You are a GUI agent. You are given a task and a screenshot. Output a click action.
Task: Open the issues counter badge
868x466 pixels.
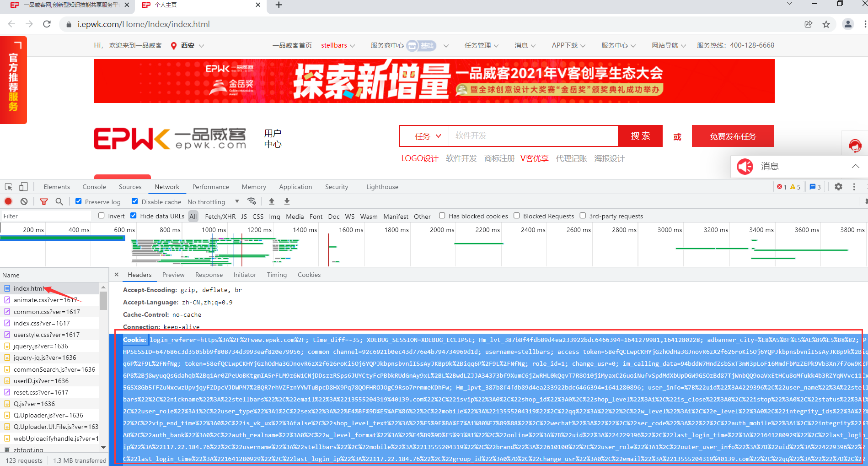[815, 187]
